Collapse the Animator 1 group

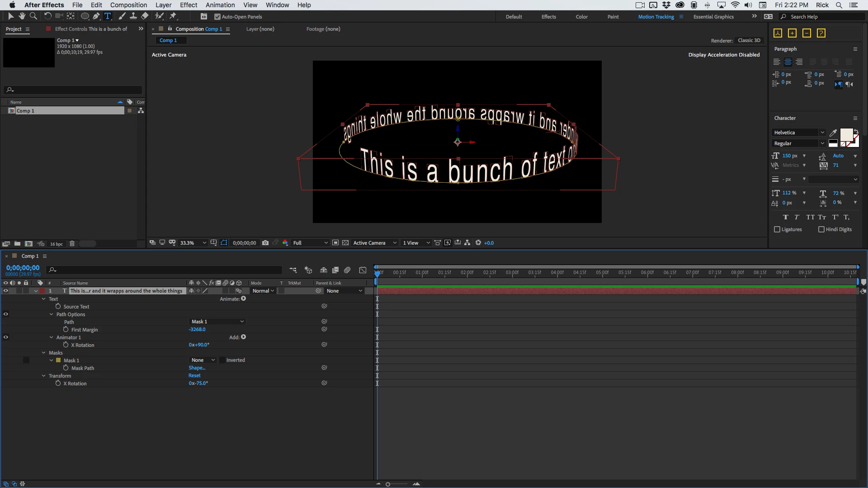52,337
